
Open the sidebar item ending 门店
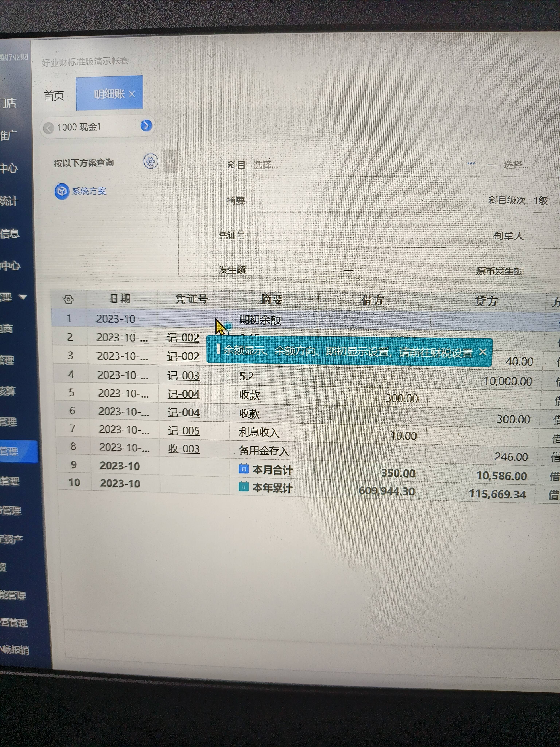point(8,103)
